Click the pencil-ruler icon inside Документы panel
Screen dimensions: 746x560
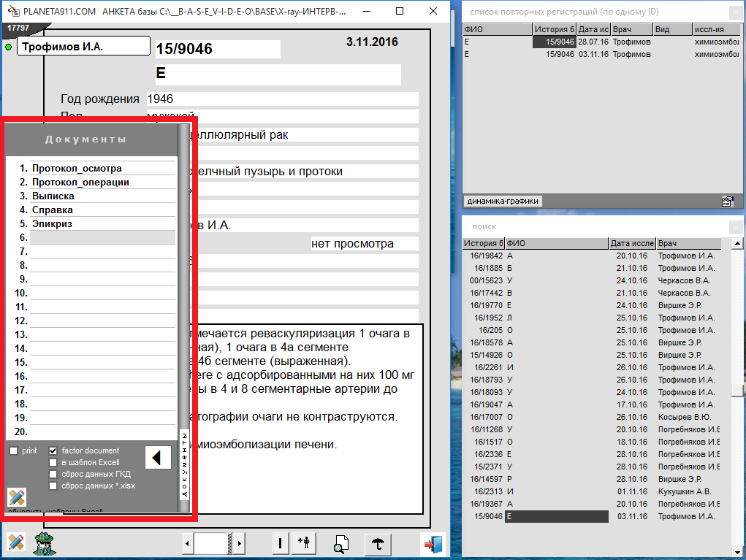pyautogui.click(x=17, y=497)
